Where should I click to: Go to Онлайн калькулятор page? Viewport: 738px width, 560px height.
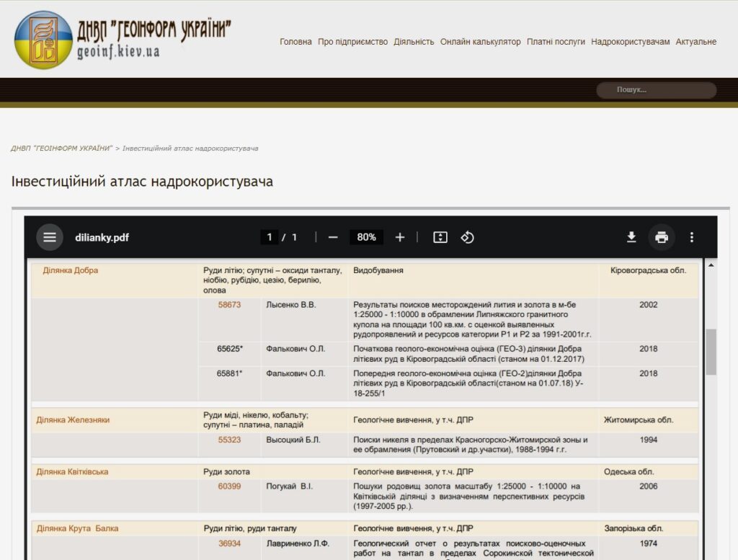pos(480,42)
